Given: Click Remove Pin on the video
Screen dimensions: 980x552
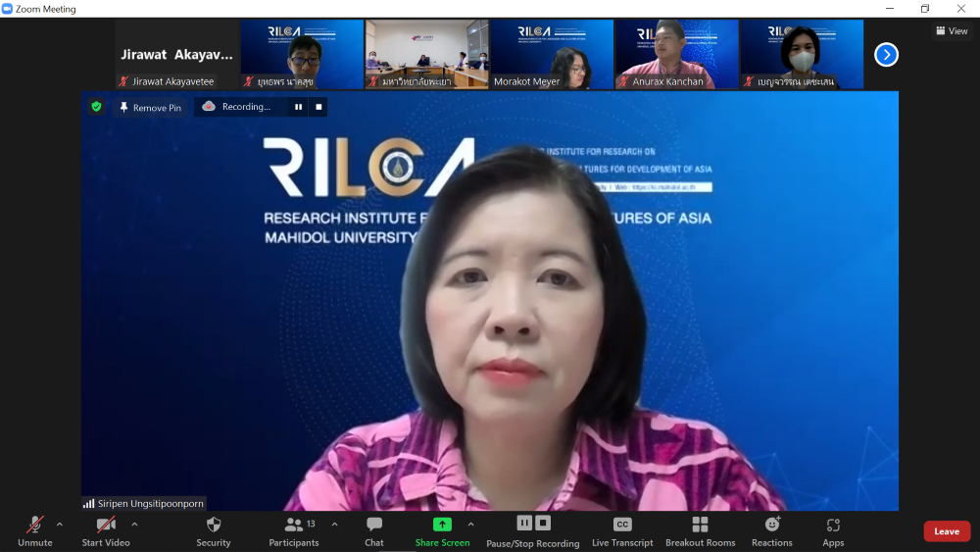Looking at the screenshot, I should (x=150, y=108).
